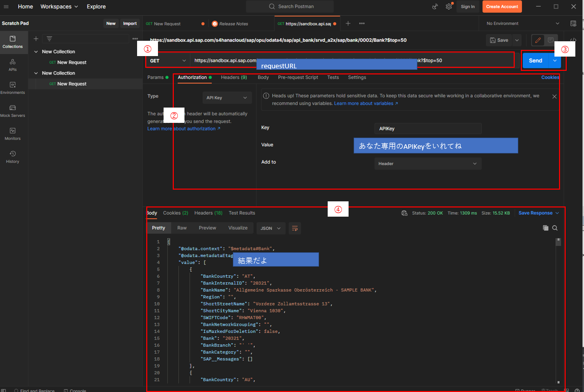Dismiss the Heads up warning banner
The image size is (584, 392).
554,96
